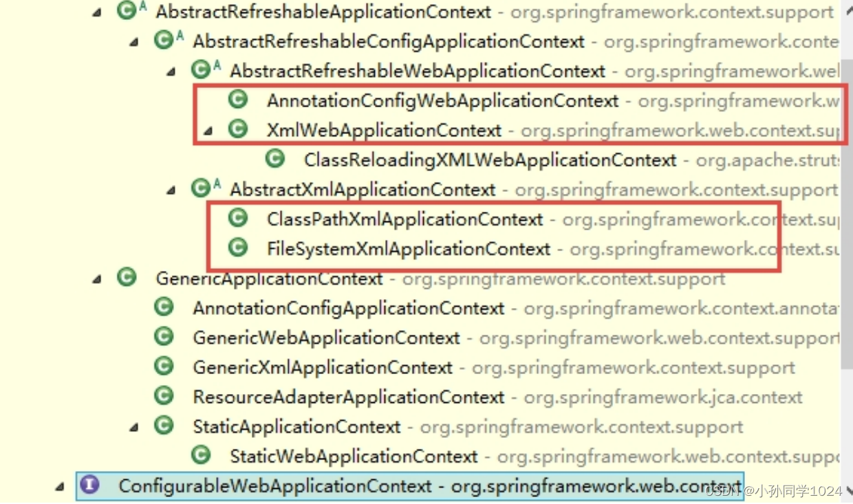Select the ConfigurableWebApplicationContext interface icon
Image resolution: width=853 pixels, height=504 pixels.
[x=91, y=485]
